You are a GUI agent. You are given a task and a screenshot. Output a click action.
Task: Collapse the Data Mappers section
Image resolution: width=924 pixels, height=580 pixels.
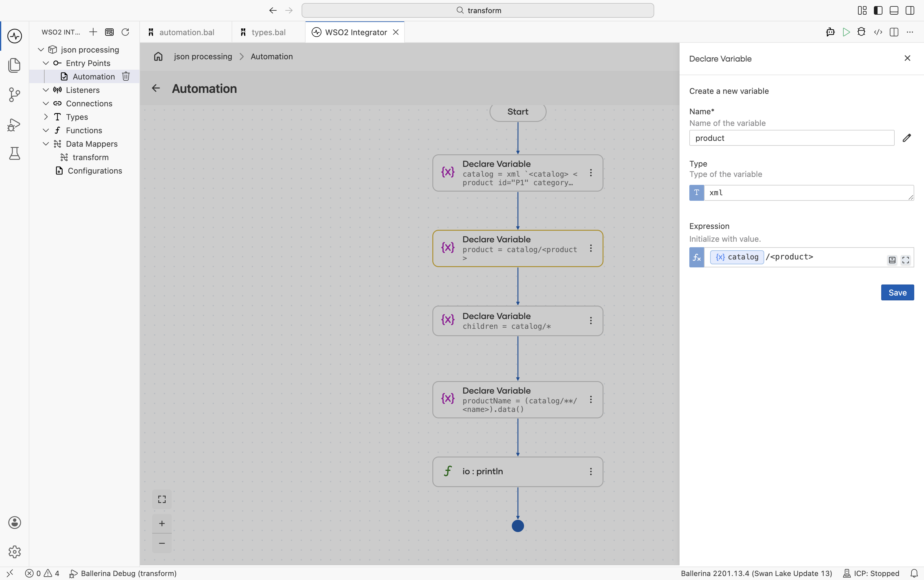(46, 143)
